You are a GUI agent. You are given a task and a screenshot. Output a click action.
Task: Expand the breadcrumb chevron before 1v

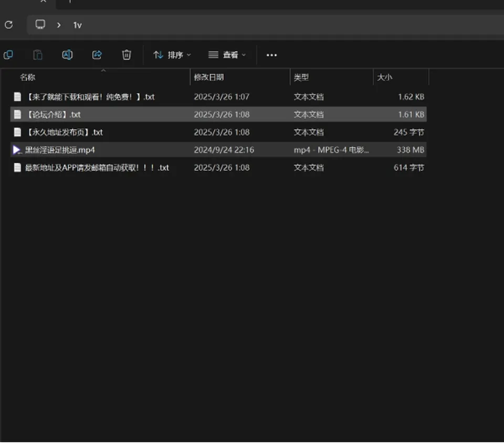click(59, 25)
